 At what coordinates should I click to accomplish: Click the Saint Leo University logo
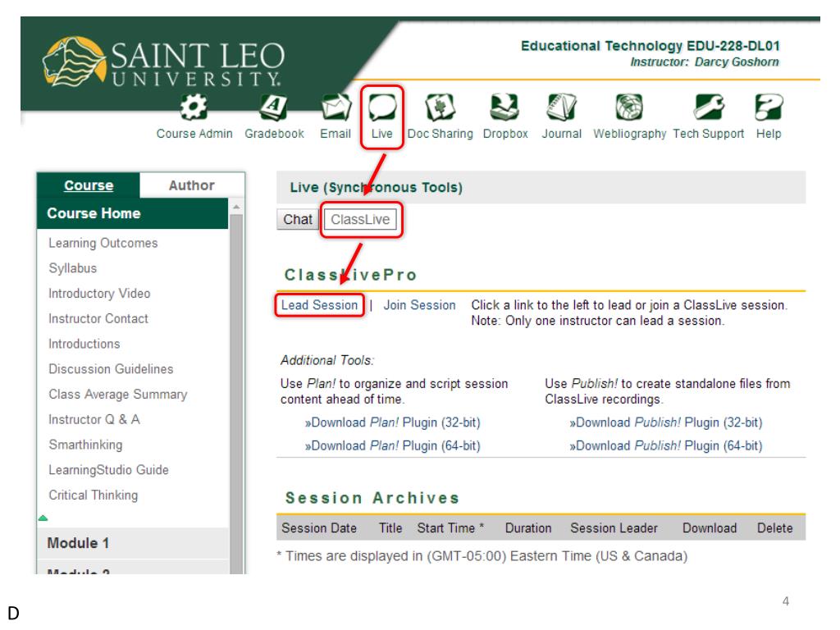pos(163,62)
